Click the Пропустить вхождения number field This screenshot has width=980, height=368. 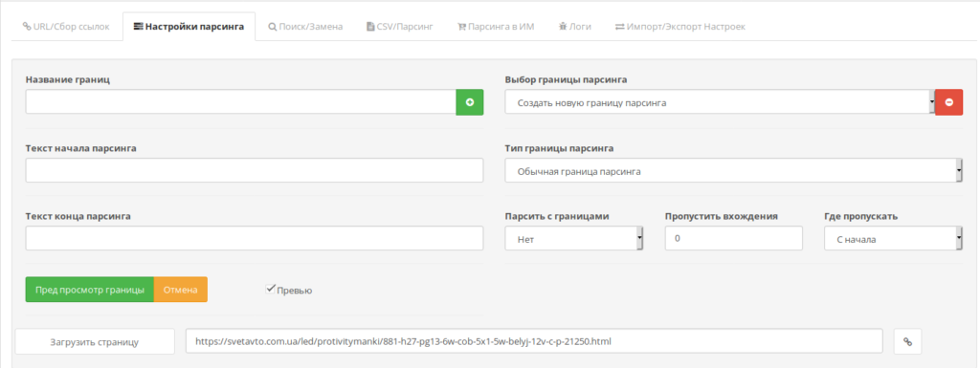coord(734,238)
